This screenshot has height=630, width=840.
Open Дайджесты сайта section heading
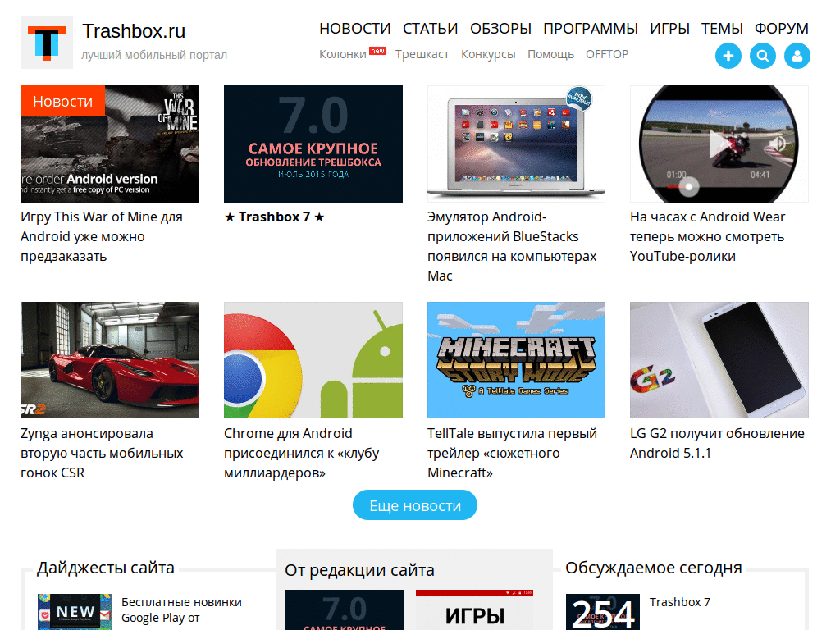[x=106, y=568]
